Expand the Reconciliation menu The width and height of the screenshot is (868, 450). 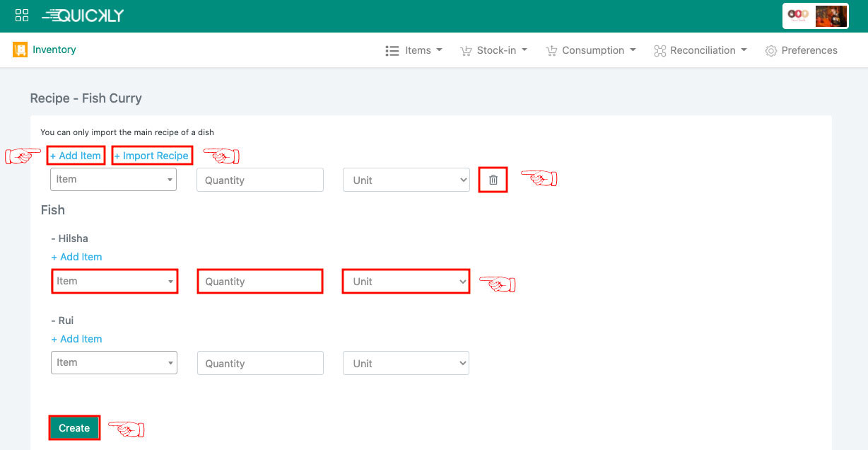(700, 50)
